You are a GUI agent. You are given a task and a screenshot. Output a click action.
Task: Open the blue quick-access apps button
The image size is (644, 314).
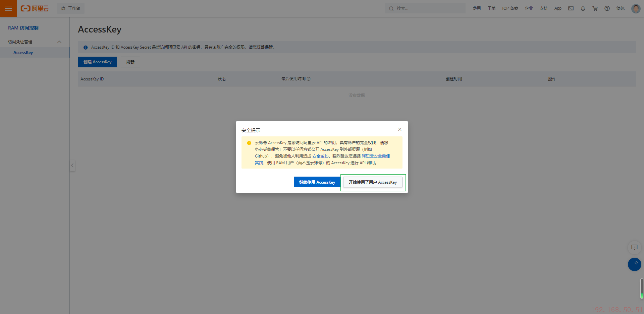(634, 264)
